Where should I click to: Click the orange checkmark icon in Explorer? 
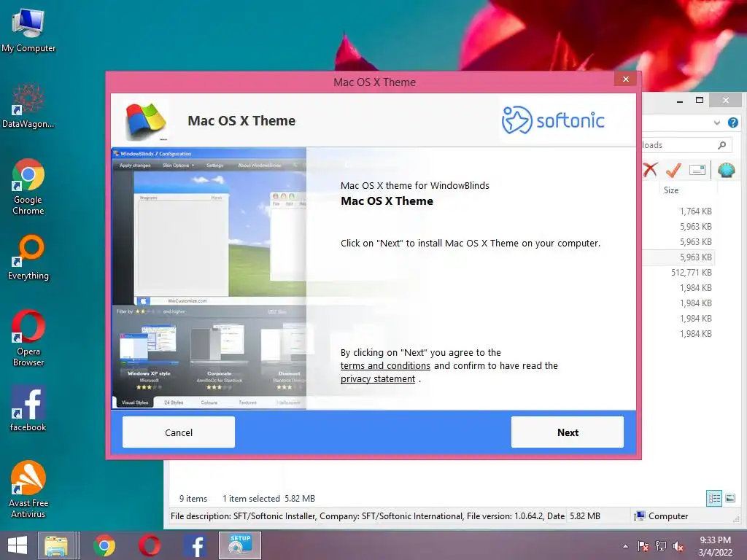click(x=673, y=169)
